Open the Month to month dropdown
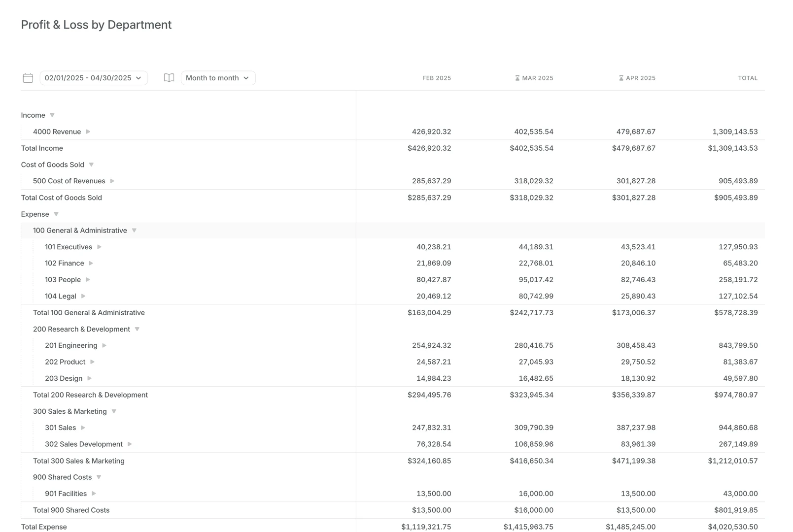 click(x=217, y=77)
